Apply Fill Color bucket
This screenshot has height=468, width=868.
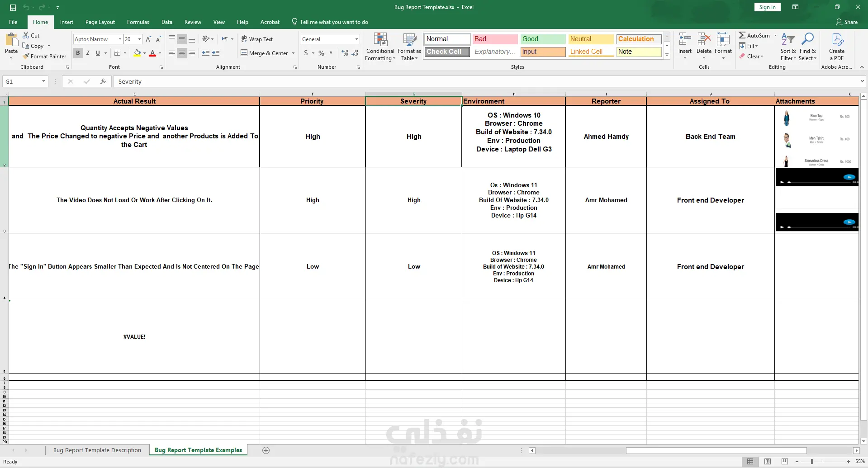[x=137, y=53]
